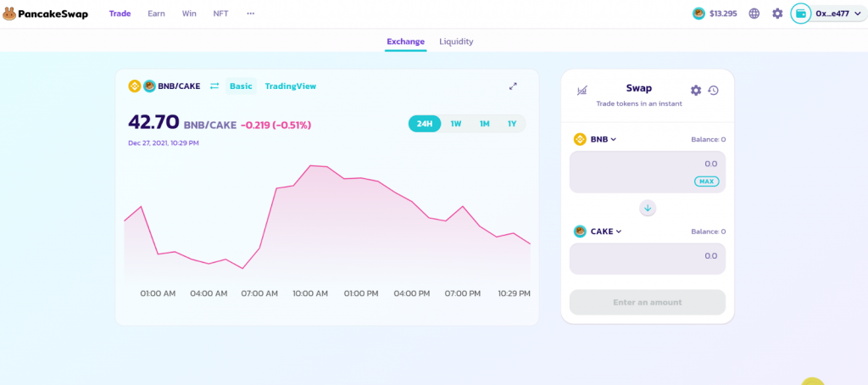Click the 01:00 AM axis label

tap(158, 293)
